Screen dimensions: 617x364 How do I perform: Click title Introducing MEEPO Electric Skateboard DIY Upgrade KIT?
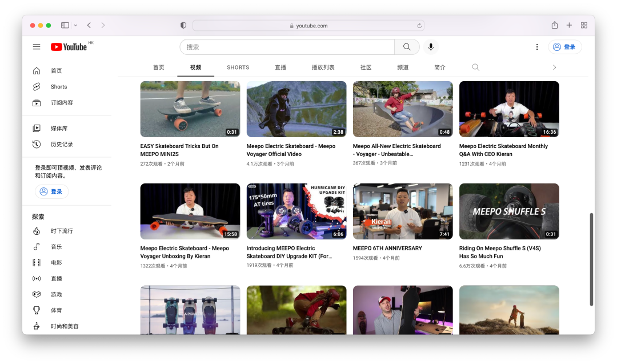(289, 252)
